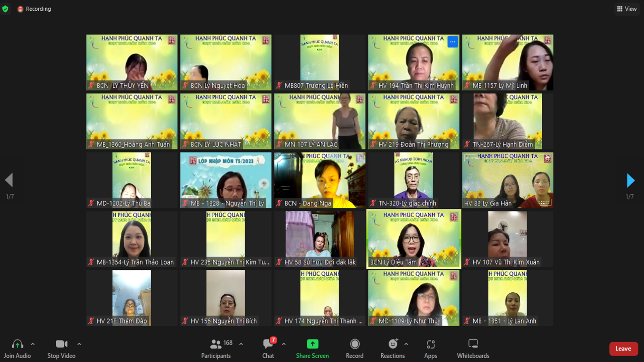Viewport: 644px width, 362px height.
Task: Open the Reactions smiley icon
Action: click(x=392, y=344)
